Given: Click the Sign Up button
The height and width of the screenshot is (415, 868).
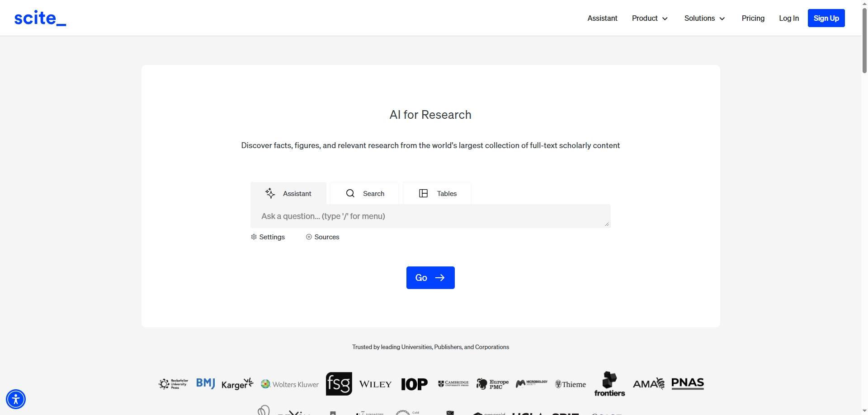Looking at the screenshot, I should click(826, 18).
